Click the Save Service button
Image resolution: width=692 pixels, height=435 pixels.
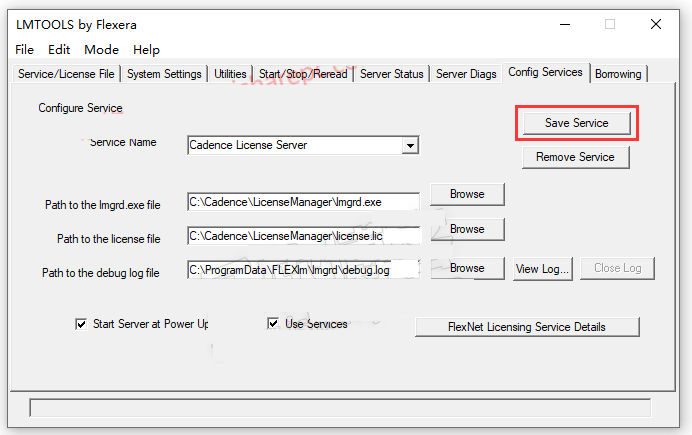pos(576,123)
